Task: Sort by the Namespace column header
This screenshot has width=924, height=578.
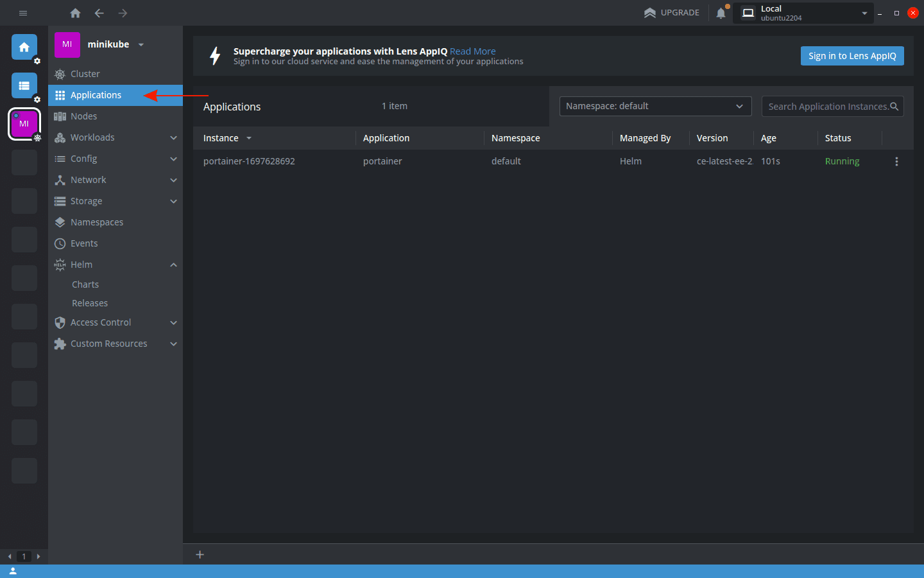Action: pyautogui.click(x=548, y=138)
